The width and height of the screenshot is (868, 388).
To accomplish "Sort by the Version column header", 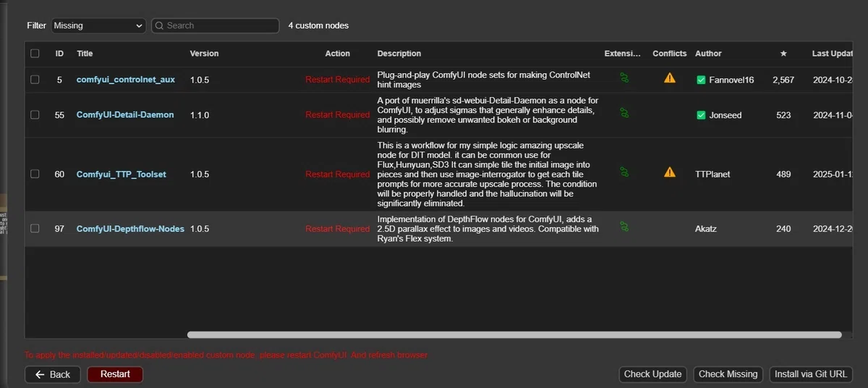I will click(204, 54).
